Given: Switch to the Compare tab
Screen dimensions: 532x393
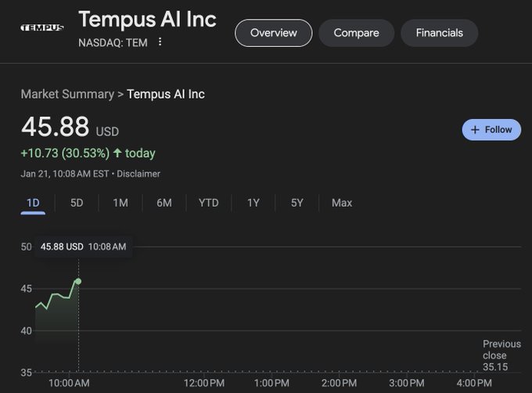Looking at the screenshot, I should [x=356, y=33].
